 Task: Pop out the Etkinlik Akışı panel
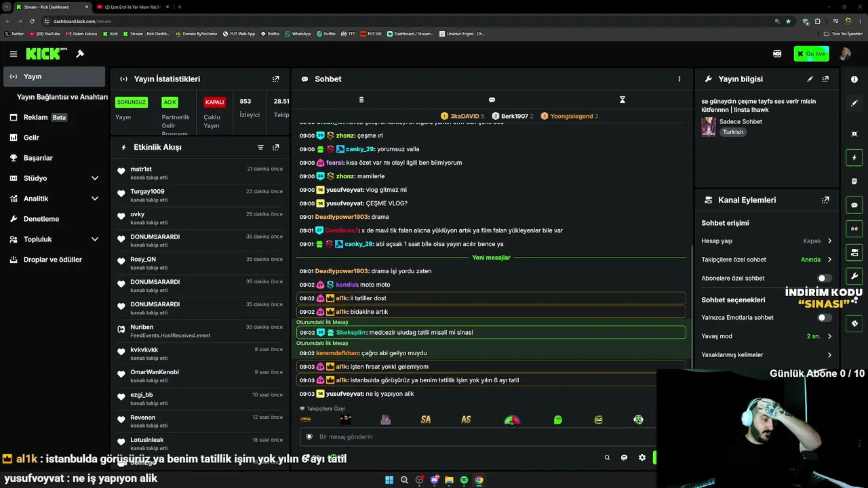pyautogui.click(x=275, y=147)
